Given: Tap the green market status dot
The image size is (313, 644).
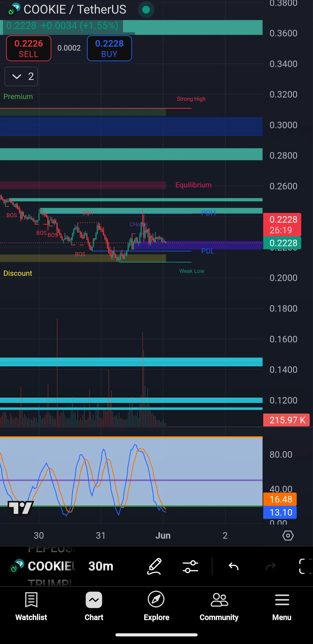Looking at the screenshot, I should [146, 10].
